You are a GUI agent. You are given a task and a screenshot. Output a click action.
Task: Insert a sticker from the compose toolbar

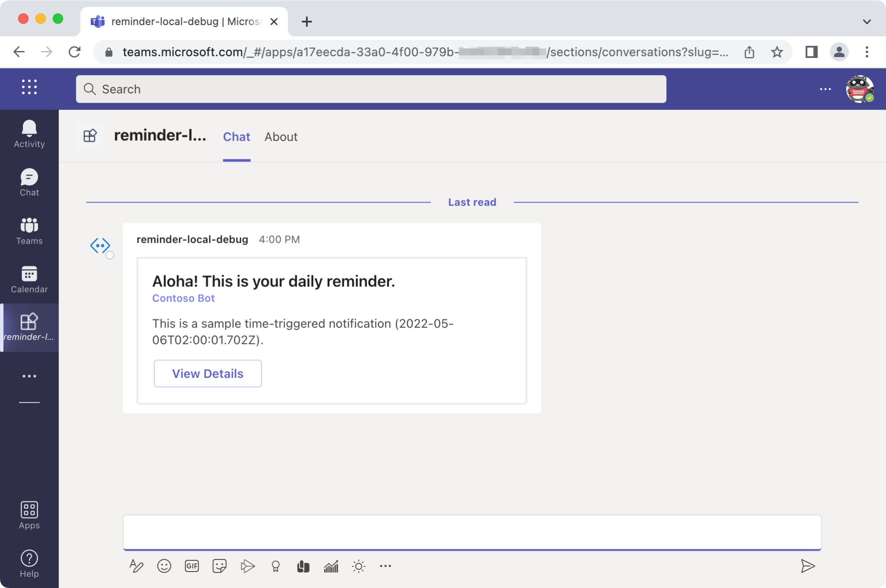coord(219,566)
